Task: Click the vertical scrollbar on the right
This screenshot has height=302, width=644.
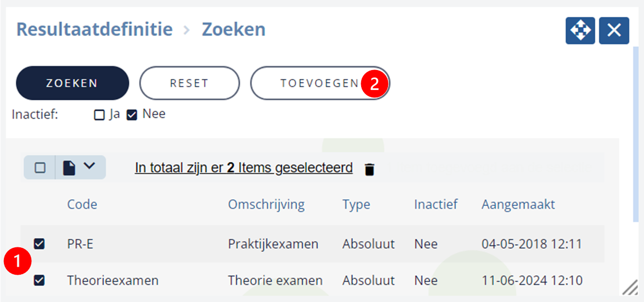Action: [636, 134]
